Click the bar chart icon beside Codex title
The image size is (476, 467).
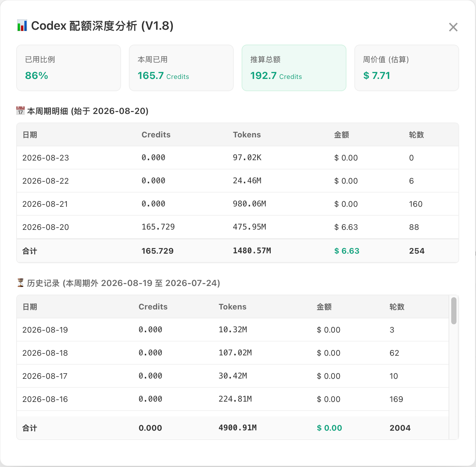click(x=22, y=26)
